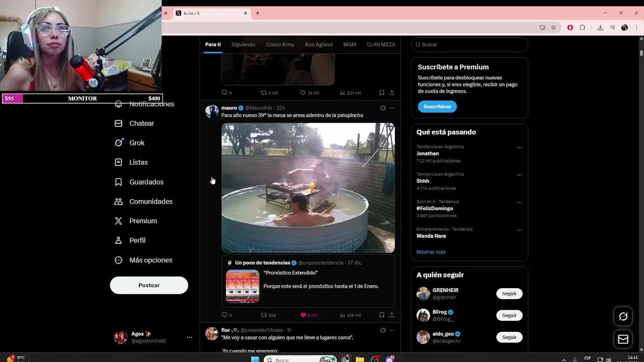Bookmark this page with the star icon
Screen dimensions: 644x362
[x=553, y=28]
